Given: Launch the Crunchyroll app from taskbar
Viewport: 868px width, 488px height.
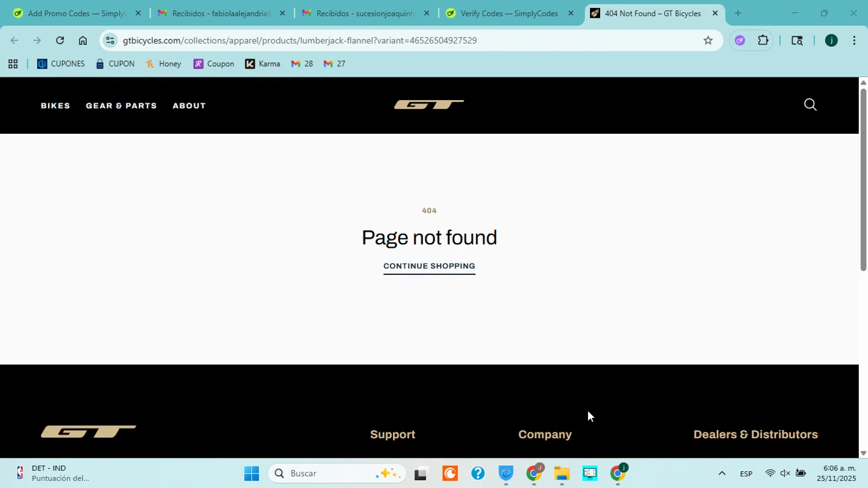Looking at the screenshot, I should click(450, 474).
